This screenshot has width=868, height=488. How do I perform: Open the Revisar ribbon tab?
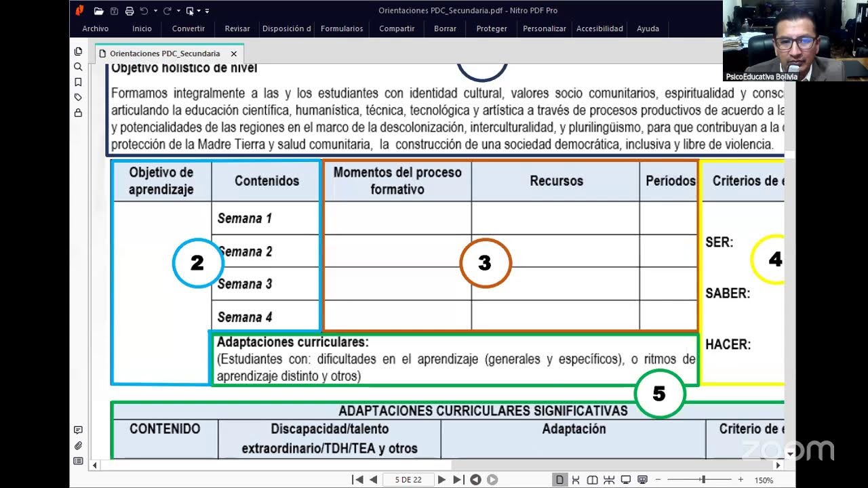pyautogui.click(x=237, y=28)
